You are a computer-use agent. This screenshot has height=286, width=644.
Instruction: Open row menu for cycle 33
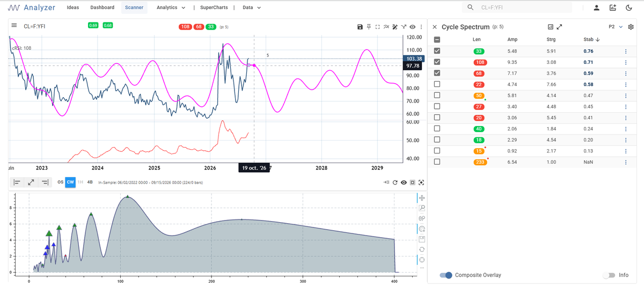coord(626,51)
